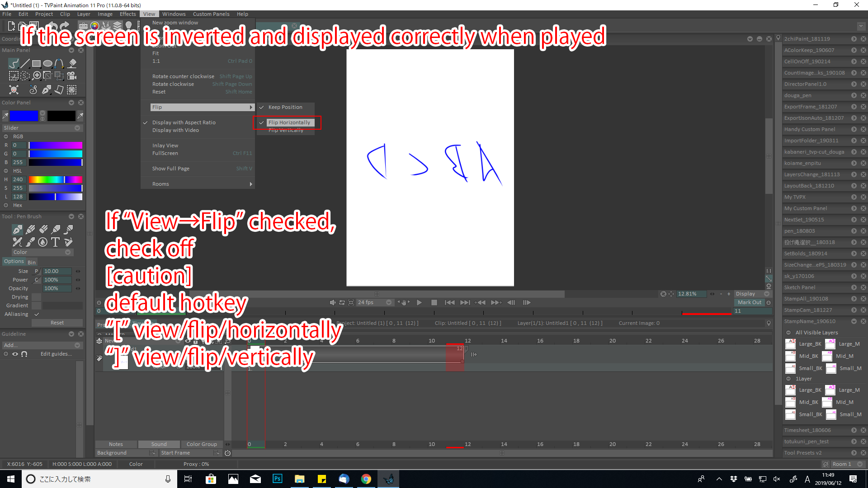Viewport: 868px width, 488px height.
Task: Click the Reset button in tool options
Action: tap(57, 323)
